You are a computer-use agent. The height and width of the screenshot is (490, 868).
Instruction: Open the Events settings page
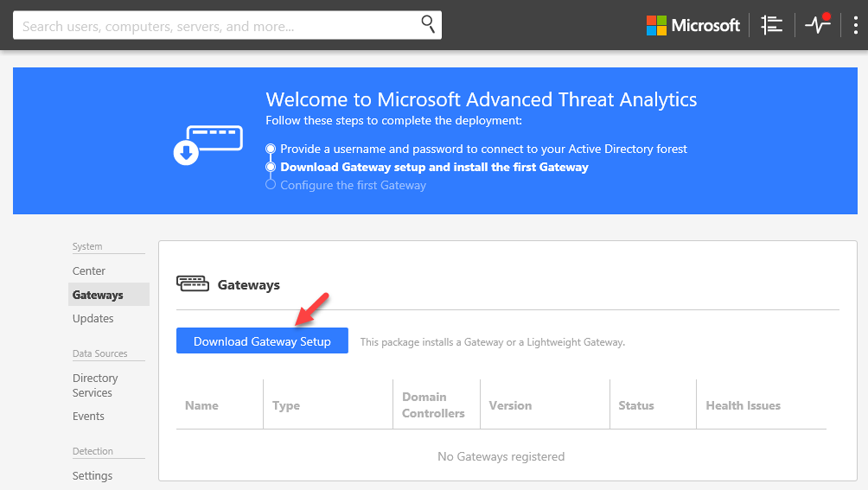coord(88,416)
